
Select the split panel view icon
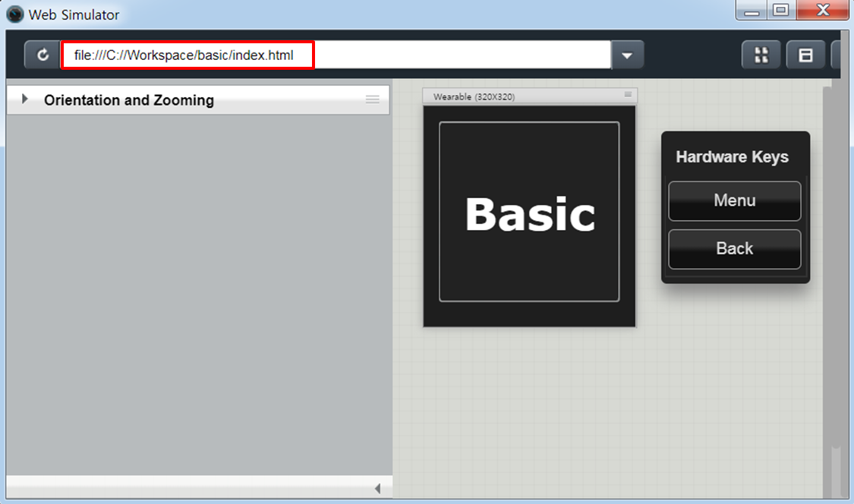coord(805,54)
